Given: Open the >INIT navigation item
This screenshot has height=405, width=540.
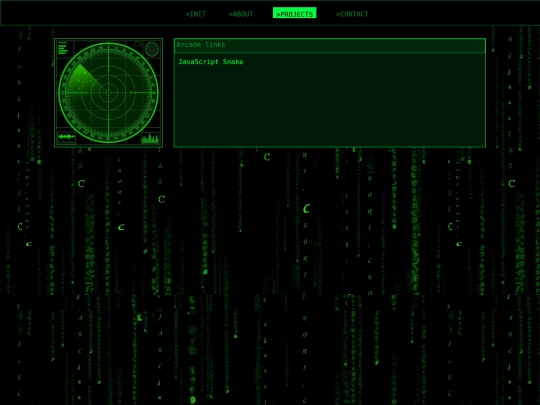Looking at the screenshot, I should click(x=196, y=14).
